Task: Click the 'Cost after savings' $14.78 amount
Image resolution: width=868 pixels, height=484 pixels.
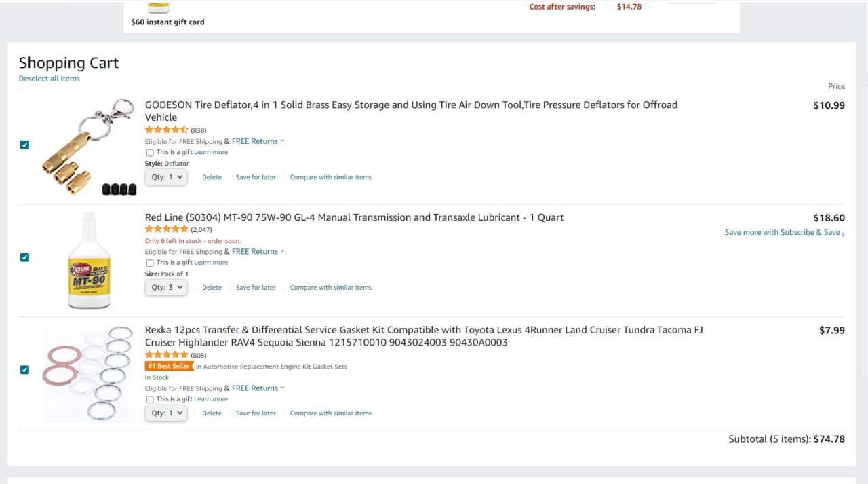Action: click(629, 7)
